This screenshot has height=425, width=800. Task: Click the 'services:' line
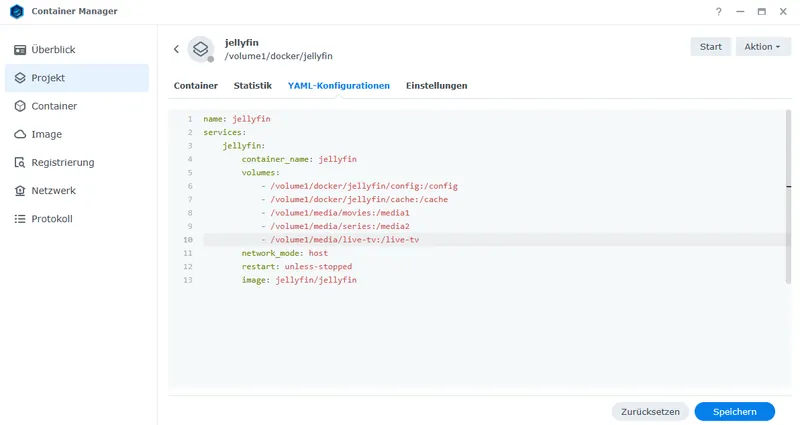[x=224, y=132]
